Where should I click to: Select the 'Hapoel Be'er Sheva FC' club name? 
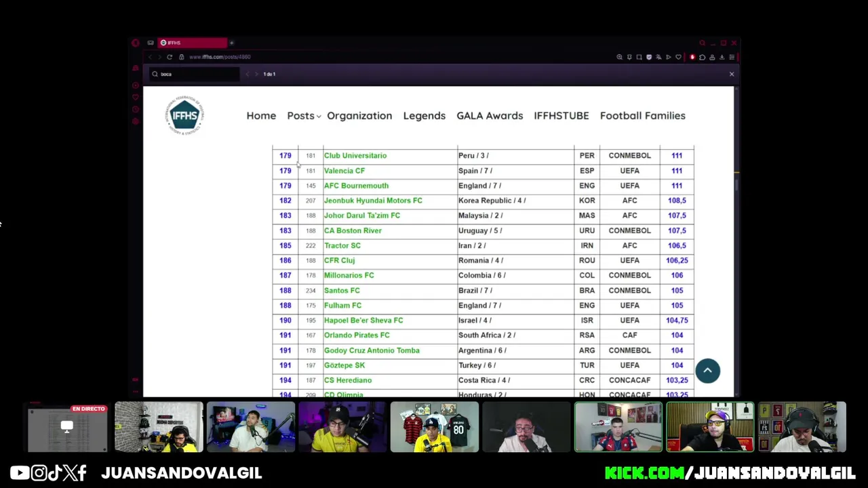coord(363,320)
